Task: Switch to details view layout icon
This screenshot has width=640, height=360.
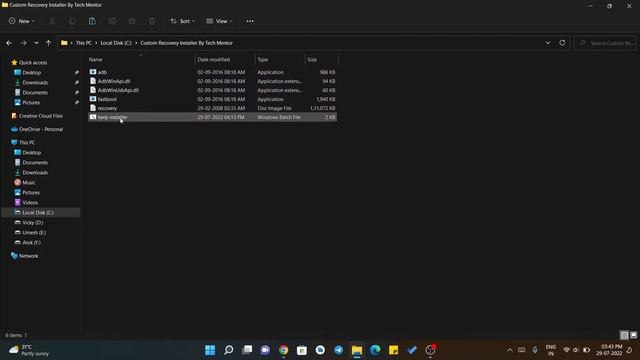Action: 624,335
